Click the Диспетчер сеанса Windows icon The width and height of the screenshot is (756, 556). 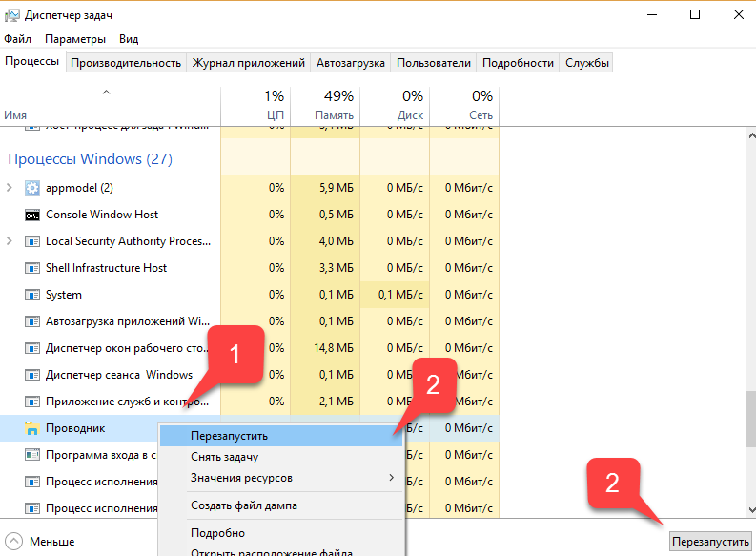point(32,375)
